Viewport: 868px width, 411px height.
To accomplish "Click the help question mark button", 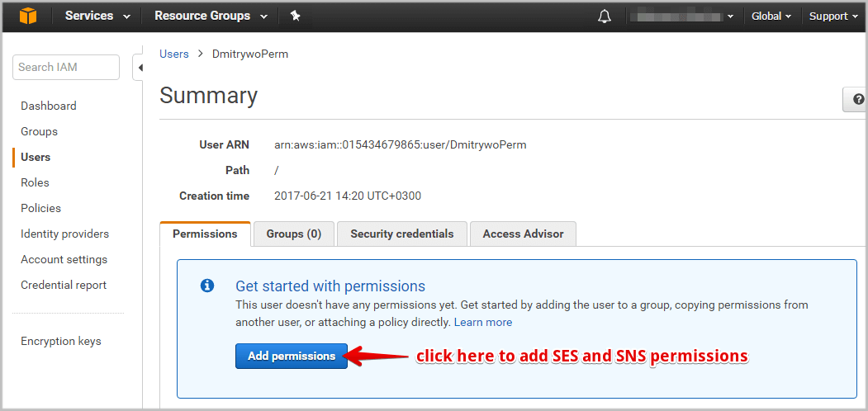I will click(857, 100).
